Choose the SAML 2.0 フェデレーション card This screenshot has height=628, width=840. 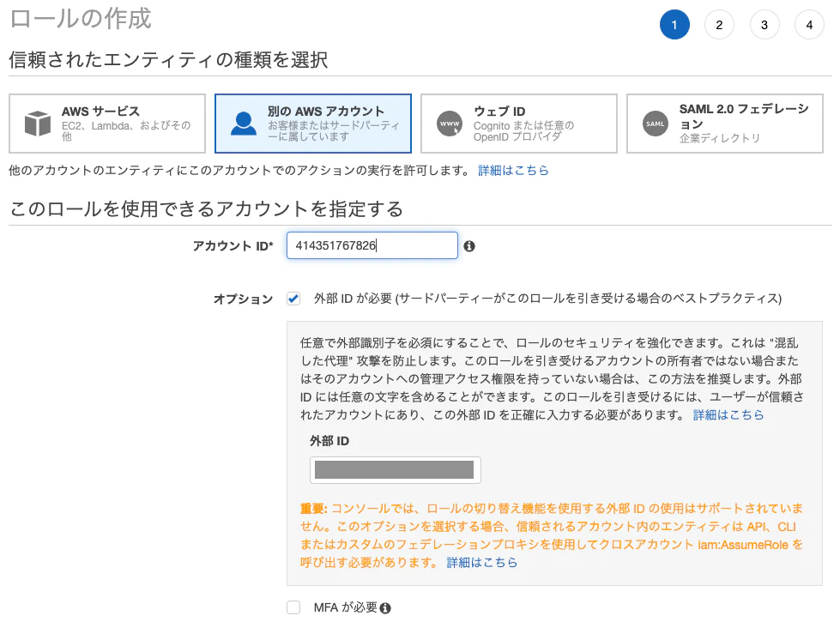[x=725, y=124]
